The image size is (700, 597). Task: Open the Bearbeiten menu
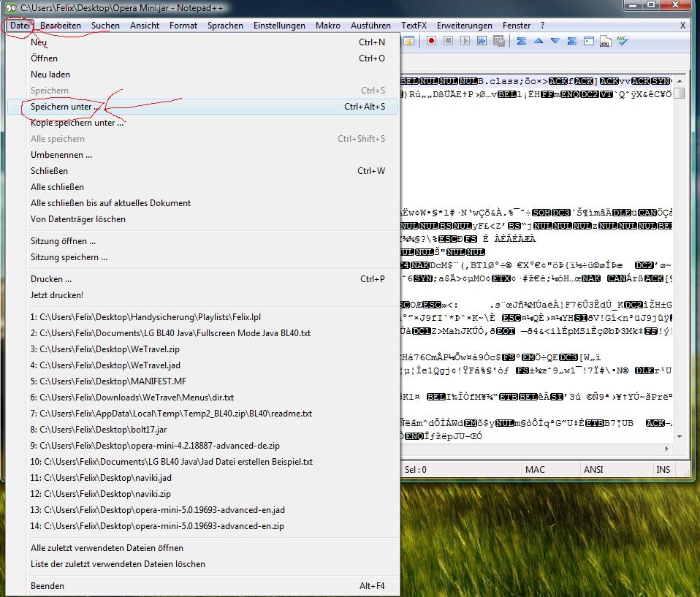pos(61,26)
